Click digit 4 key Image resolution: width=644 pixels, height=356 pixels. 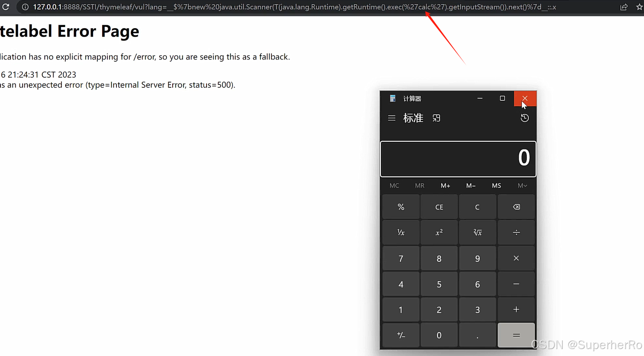coord(401,284)
